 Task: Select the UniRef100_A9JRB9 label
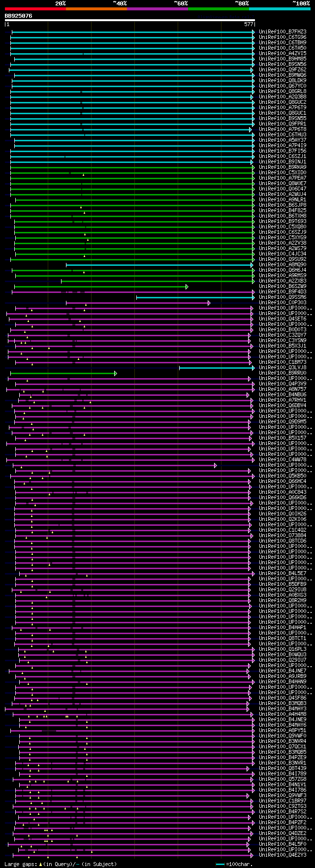coord(283,676)
